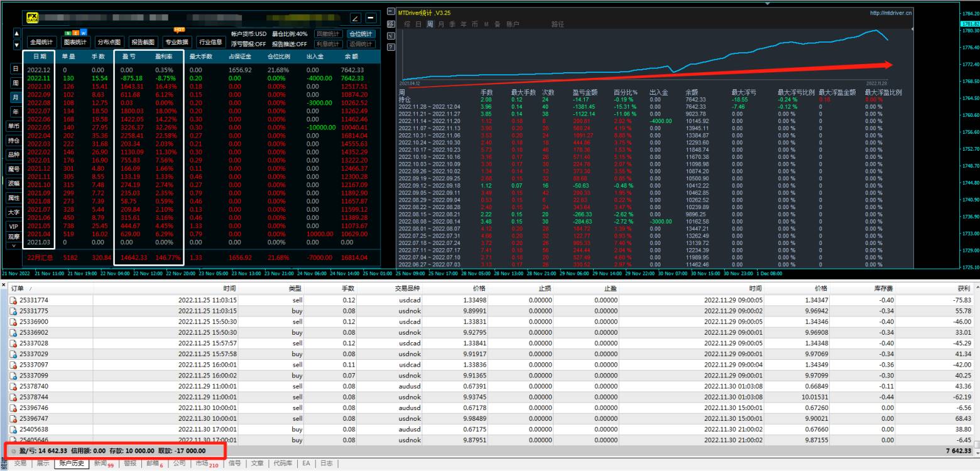Click the help question mark icon
The width and height of the screenshot is (980, 471).
click(x=391, y=47)
